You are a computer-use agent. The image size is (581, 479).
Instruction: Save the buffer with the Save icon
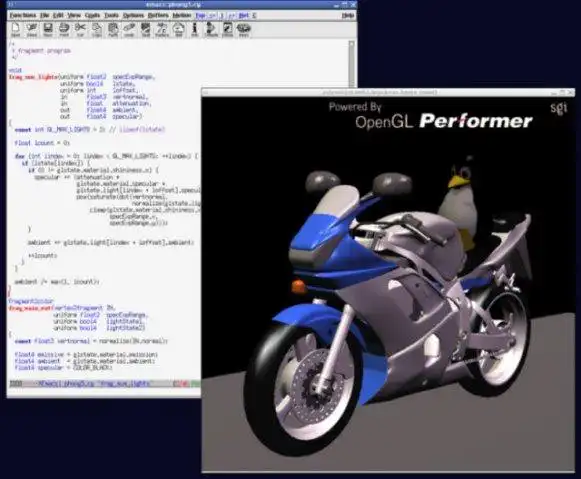click(x=48, y=30)
